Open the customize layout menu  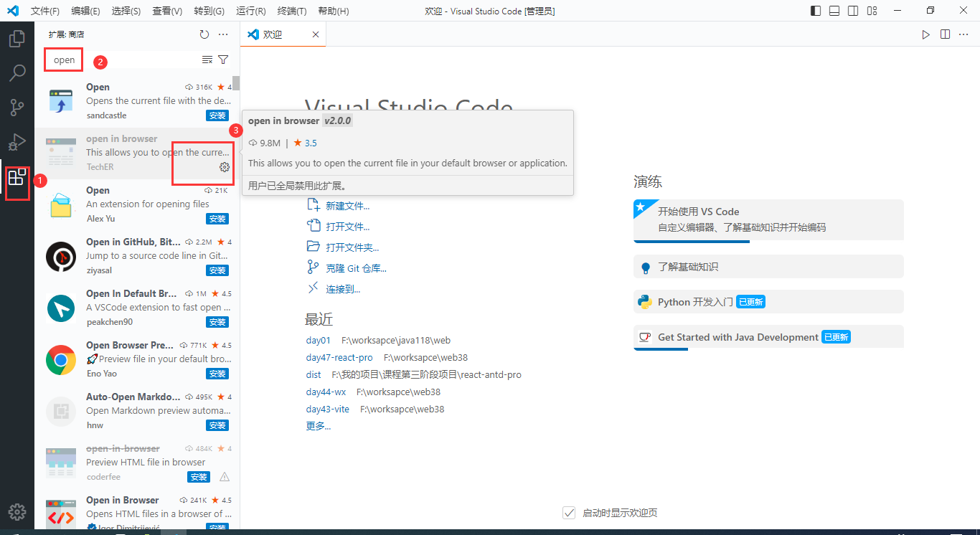[872, 11]
